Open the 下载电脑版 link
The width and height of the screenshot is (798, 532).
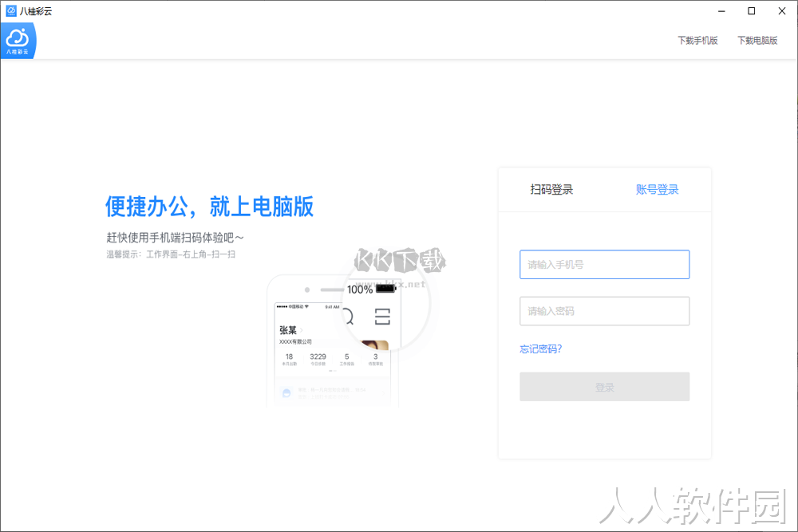757,40
